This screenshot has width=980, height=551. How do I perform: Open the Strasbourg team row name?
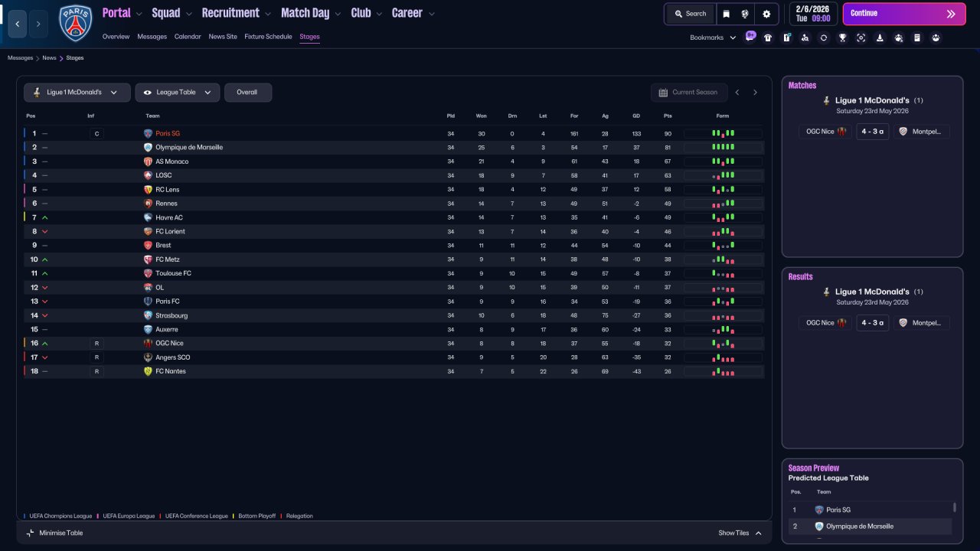pos(171,315)
